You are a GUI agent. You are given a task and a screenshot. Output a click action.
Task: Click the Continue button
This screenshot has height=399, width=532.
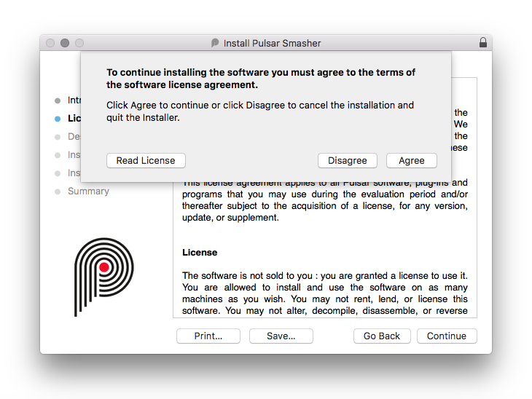[447, 336]
